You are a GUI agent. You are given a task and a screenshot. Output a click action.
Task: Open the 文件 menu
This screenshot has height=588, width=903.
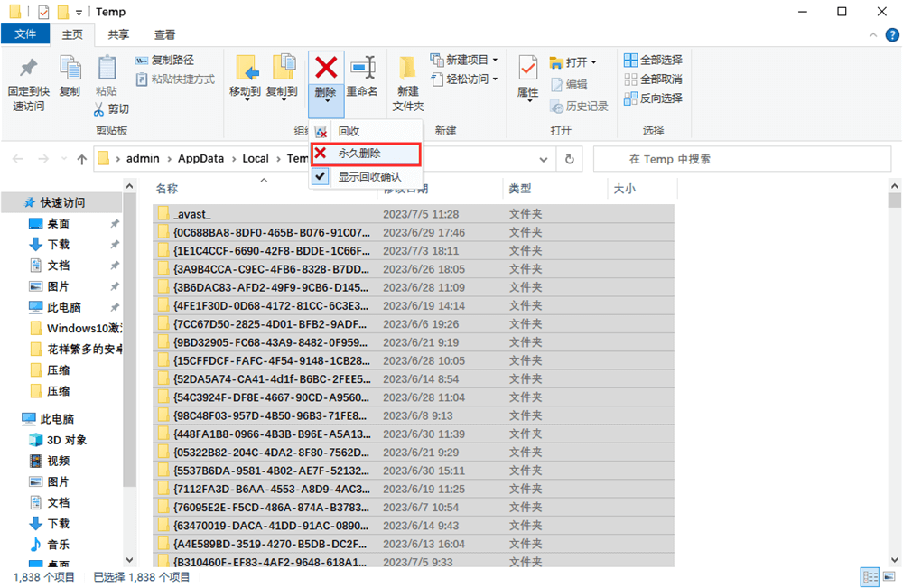(x=25, y=34)
